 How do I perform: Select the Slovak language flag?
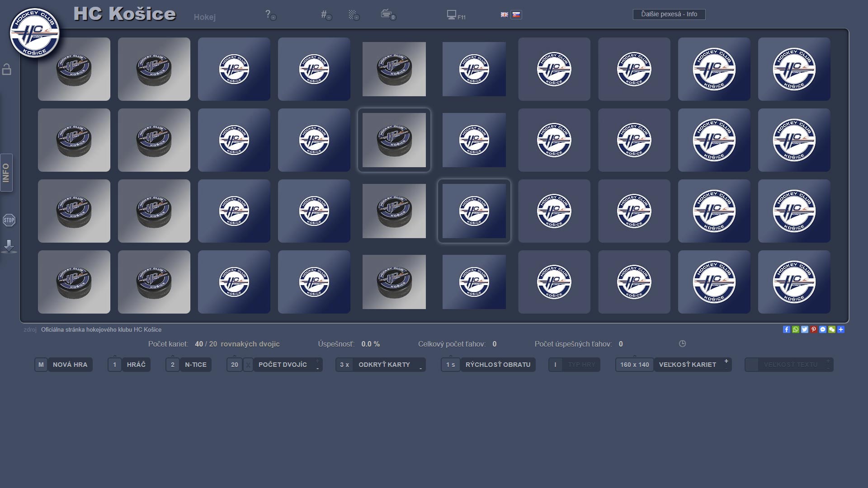pyautogui.click(x=516, y=14)
